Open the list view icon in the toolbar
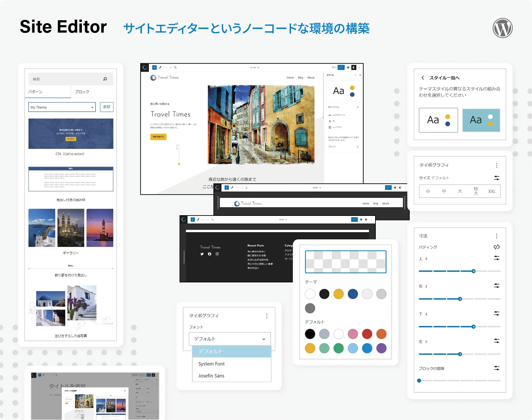This screenshot has height=420, width=532. tap(175, 67)
